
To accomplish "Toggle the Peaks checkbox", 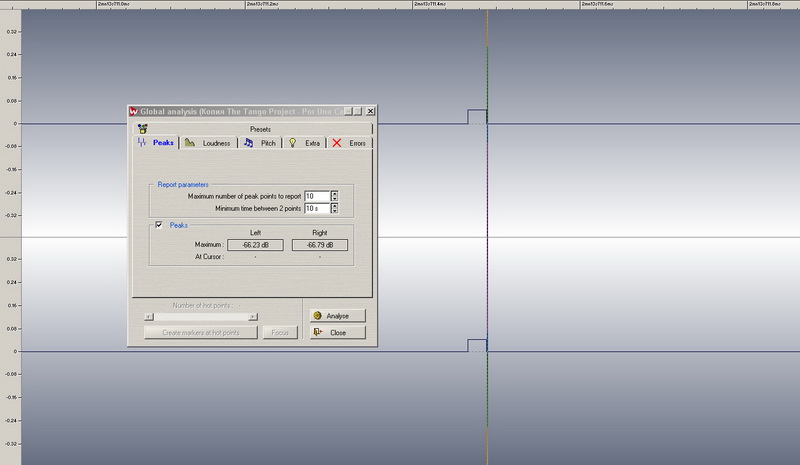I will tap(159, 225).
